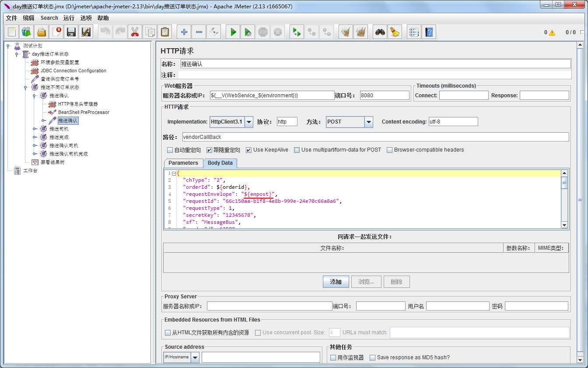Select the 测试计划 node in tree
The height and width of the screenshot is (368, 588).
pyautogui.click(x=33, y=46)
